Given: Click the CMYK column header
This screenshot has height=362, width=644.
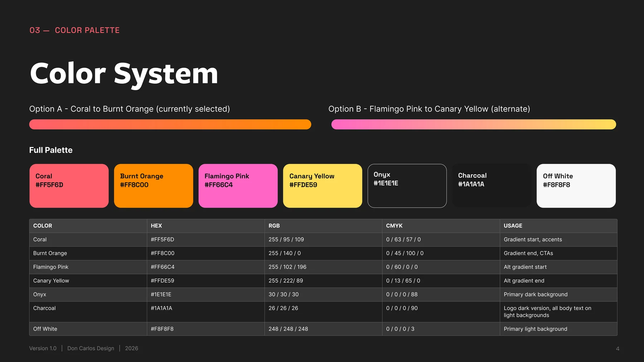Looking at the screenshot, I should coord(441,226).
